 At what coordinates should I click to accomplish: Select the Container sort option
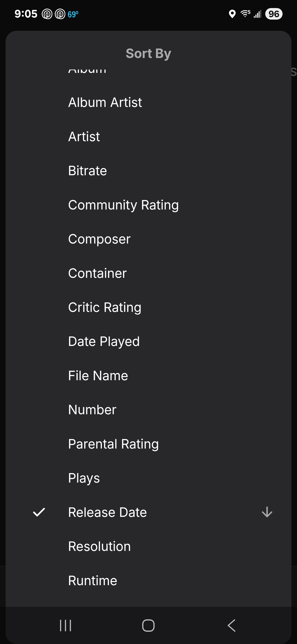tap(97, 273)
